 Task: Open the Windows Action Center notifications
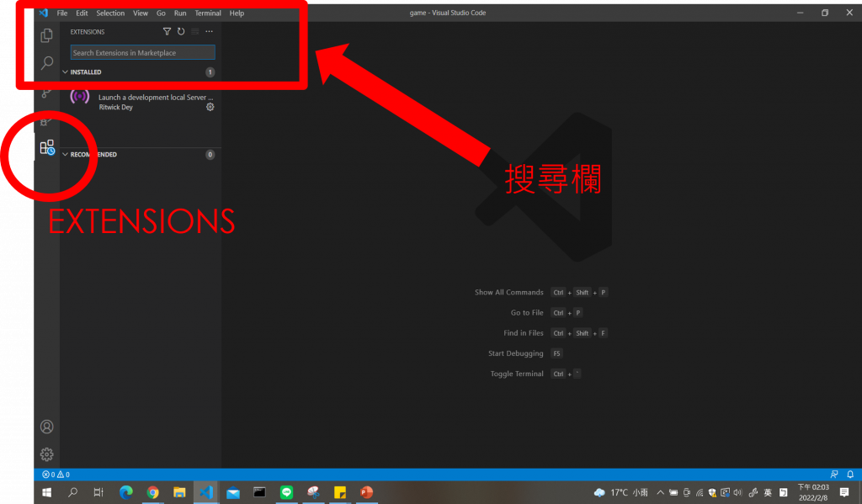[x=844, y=492]
